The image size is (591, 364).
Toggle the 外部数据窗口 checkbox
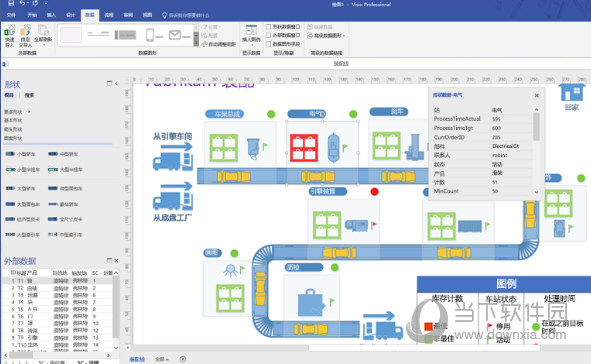pyautogui.click(x=269, y=35)
